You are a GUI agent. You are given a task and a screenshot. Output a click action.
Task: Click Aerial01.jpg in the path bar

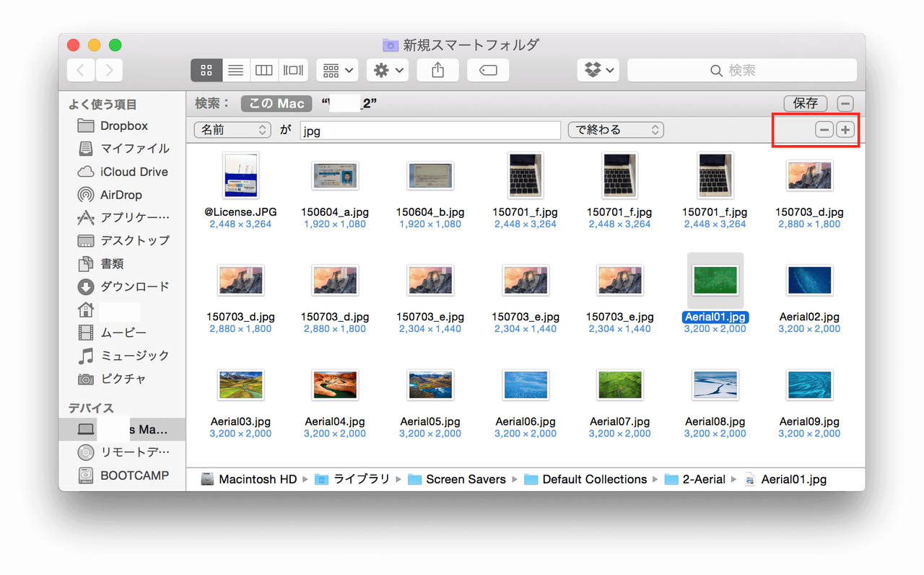click(785, 479)
